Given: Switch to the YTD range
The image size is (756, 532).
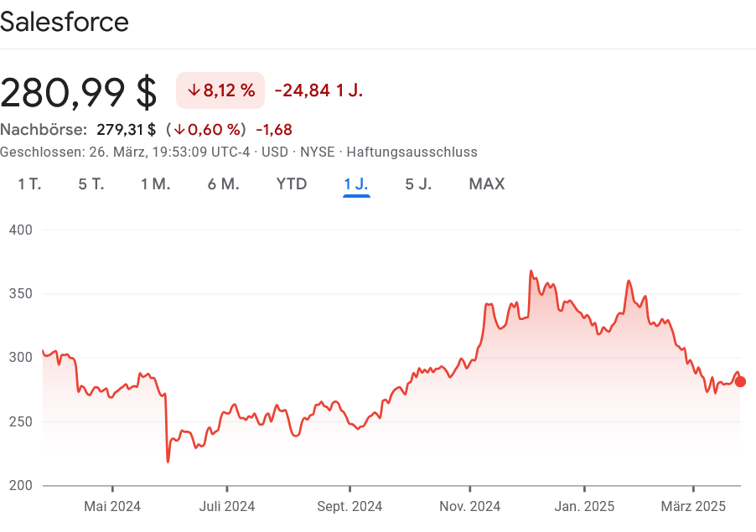Looking at the screenshot, I should [x=292, y=184].
